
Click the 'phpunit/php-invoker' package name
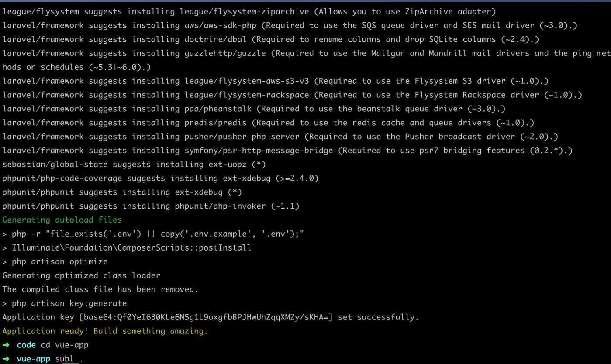tap(220, 206)
